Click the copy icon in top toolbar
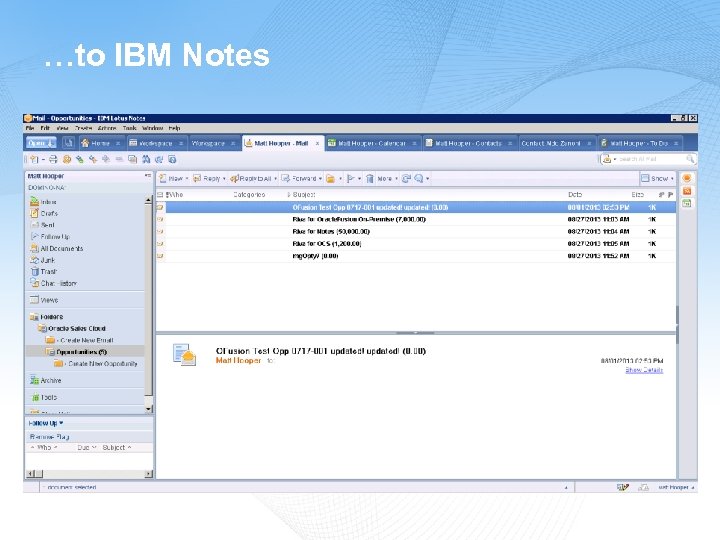 pyautogui.click(x=132, y=159)
